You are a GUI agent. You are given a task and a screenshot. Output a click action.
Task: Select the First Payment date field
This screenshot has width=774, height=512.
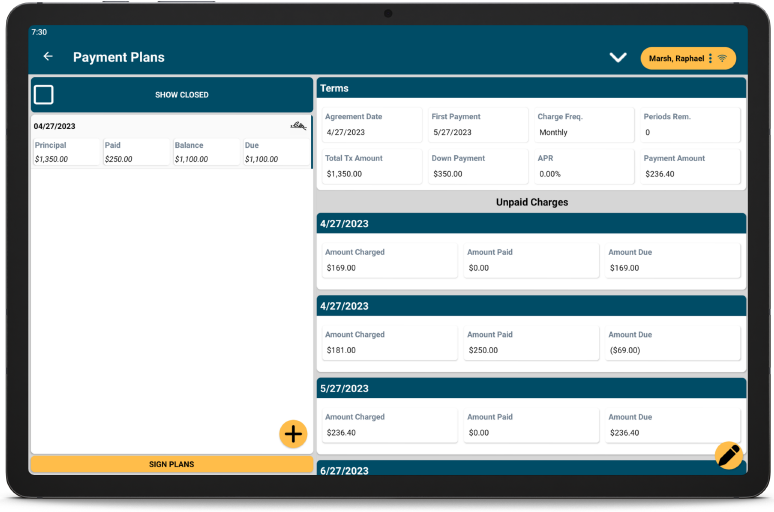477,125
